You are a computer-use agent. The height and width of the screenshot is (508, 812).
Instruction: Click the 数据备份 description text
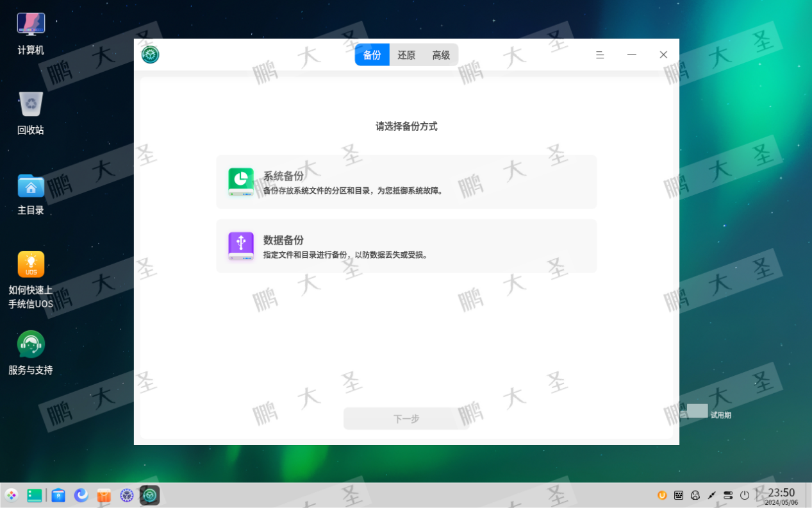(x=346, y=255)
